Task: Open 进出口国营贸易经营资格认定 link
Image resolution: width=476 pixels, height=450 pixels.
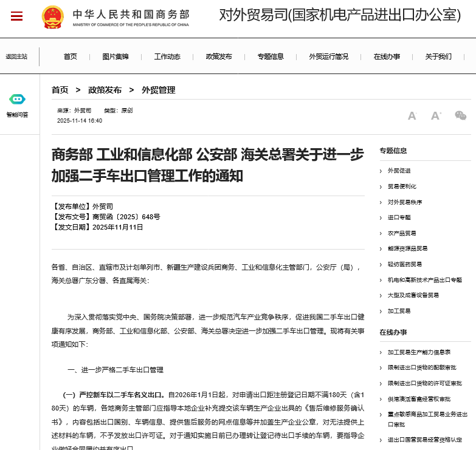Action: tap(425, 440)
